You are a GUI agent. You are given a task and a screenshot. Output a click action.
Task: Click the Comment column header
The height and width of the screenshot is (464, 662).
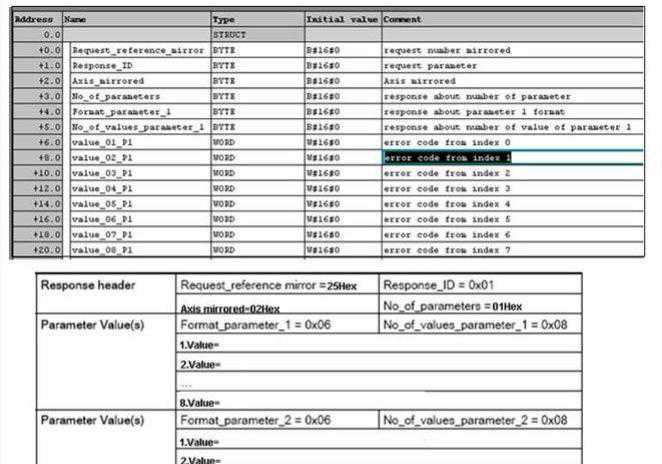pos(510,19)
